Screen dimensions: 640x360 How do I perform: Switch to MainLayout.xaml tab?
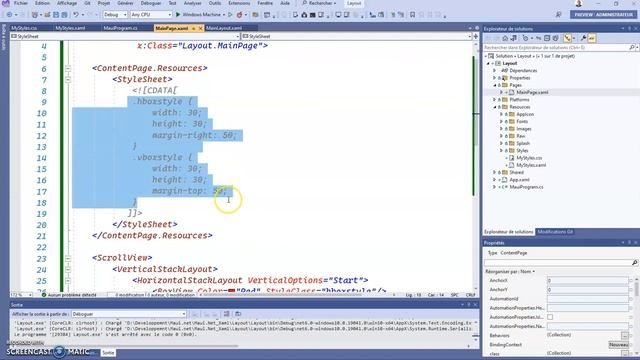[x=224, y=28]
